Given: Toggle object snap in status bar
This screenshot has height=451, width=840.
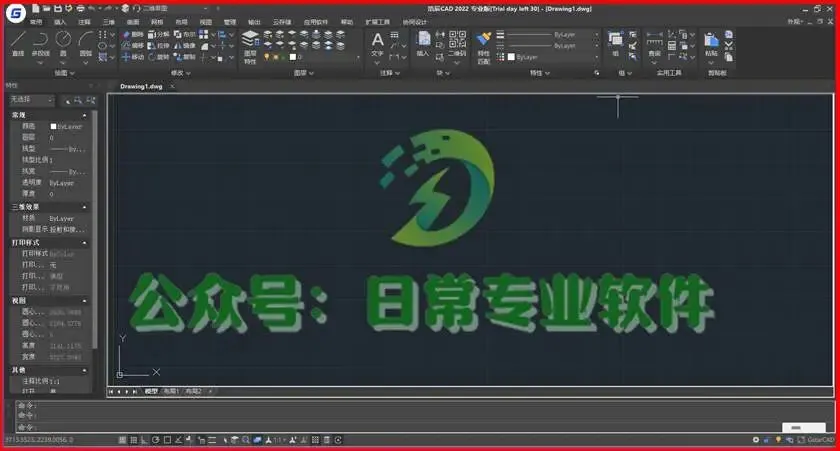Looking at the screenshot, I should (x=167, y=440).
